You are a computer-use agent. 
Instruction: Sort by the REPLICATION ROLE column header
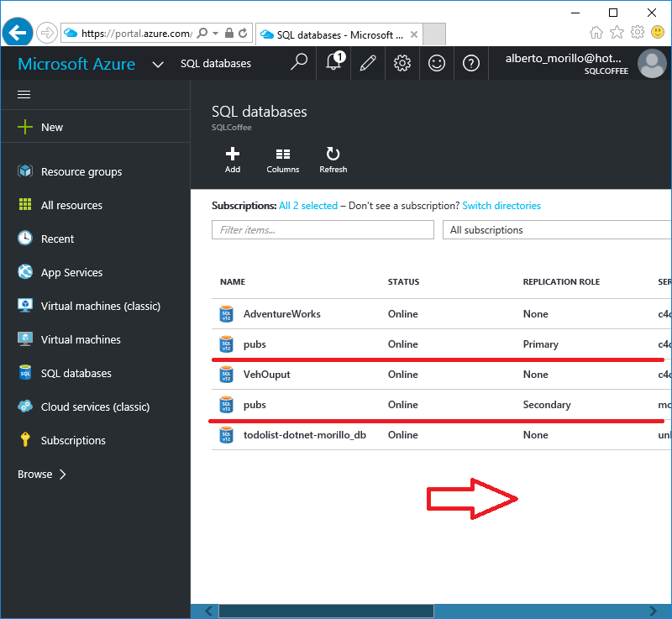point(561,282)
